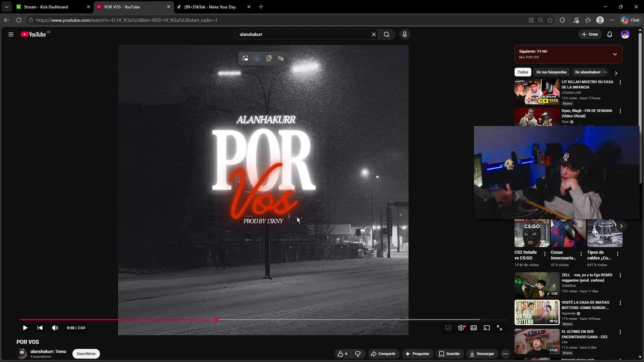Cast the video to a TV
The width and height of the screenshot is (644, 362).
487,328
